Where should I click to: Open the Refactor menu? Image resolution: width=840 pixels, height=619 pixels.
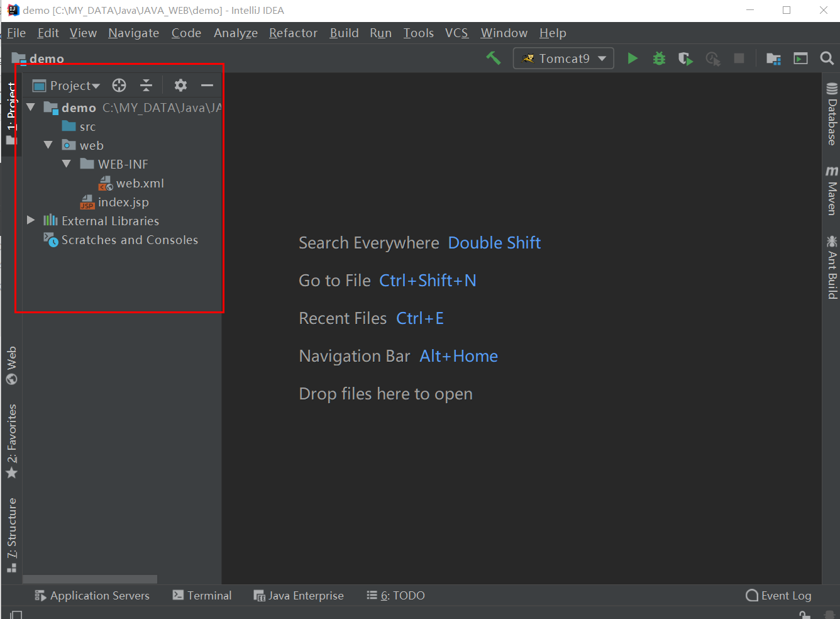pyautogui.click(x=293, y=33)
